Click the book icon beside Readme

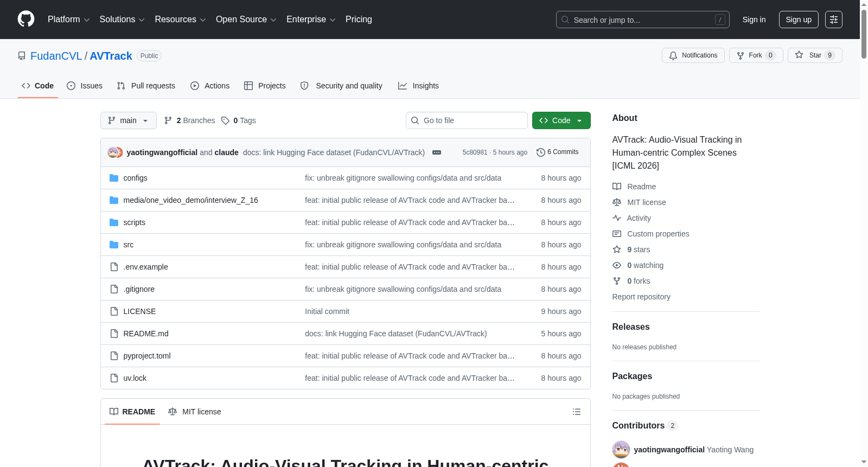617,187
